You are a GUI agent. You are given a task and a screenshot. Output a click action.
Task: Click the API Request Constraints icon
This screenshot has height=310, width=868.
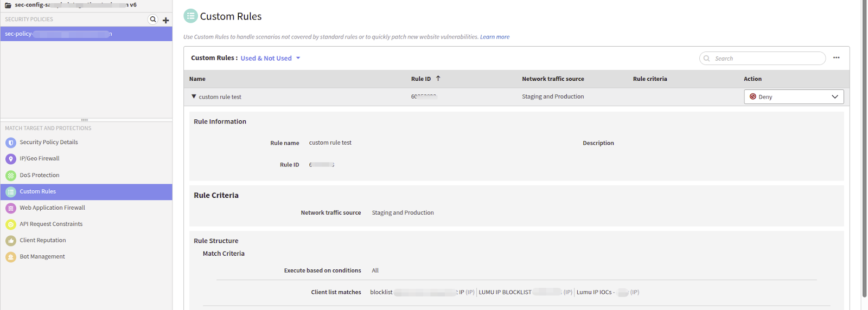click(11, 224)
